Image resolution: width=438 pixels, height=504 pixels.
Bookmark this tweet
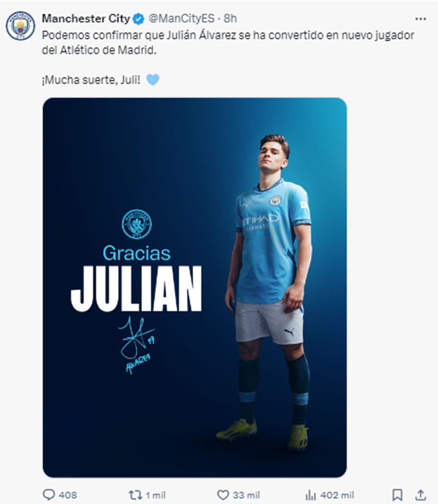397,495
